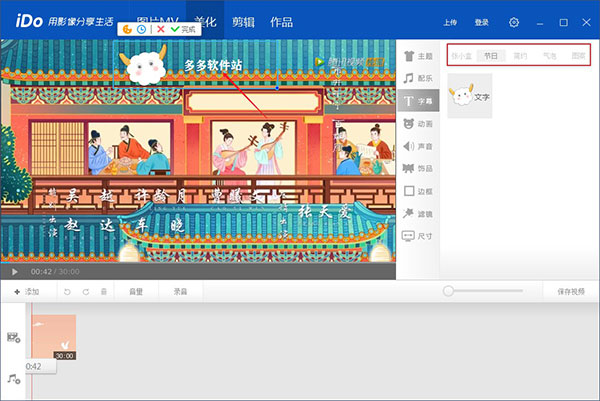Select the 气泡 subtitle category

click(549, 56)
